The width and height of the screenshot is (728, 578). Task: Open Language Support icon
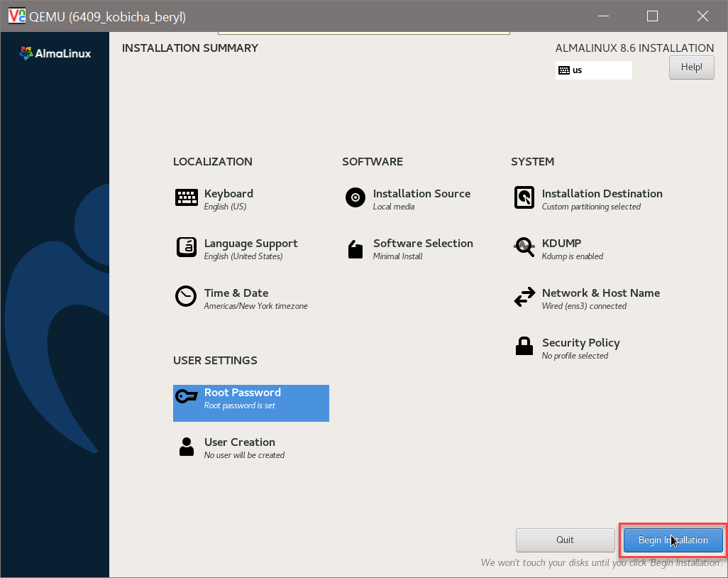[x=186, y=247]
